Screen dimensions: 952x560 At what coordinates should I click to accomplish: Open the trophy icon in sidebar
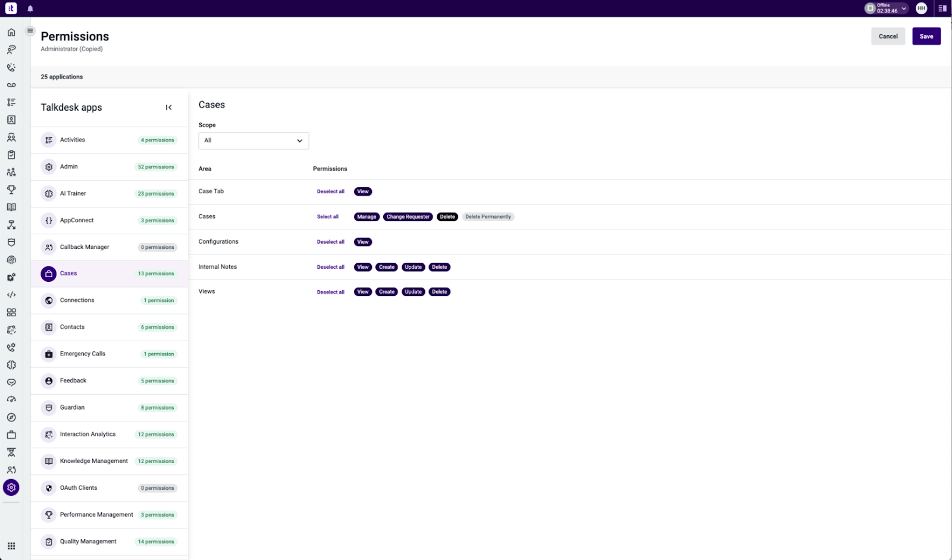pyautogui.click(x=11, y=190)
